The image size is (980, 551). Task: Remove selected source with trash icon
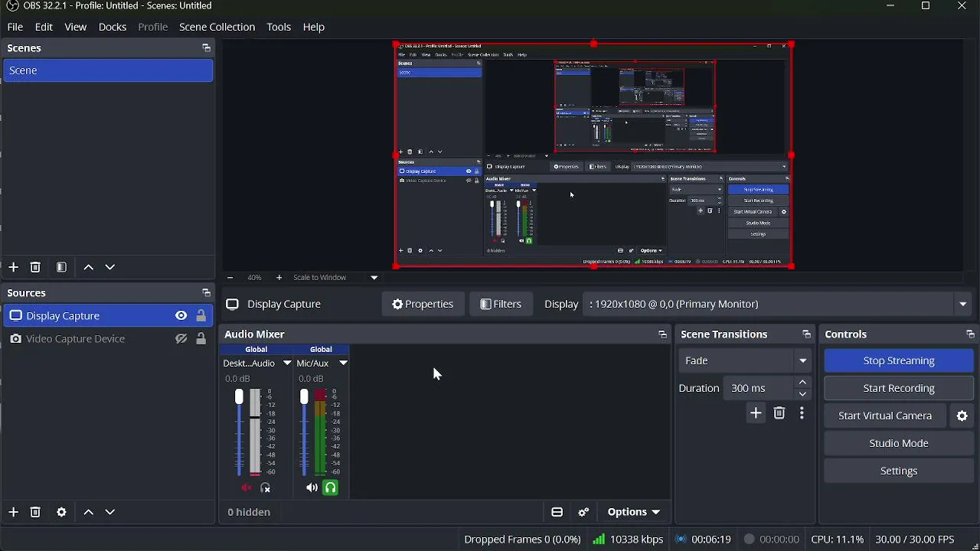pyautogui.click(x=35, y=512)
